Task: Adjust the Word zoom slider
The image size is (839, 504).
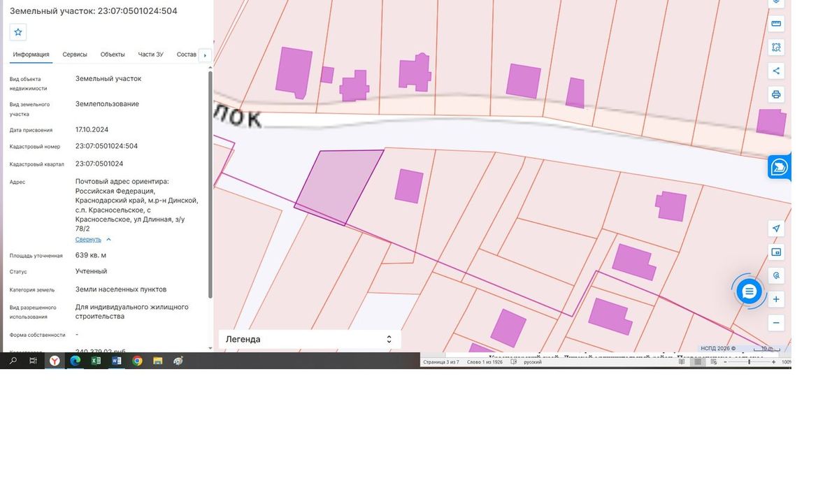Action: [749, 362]
